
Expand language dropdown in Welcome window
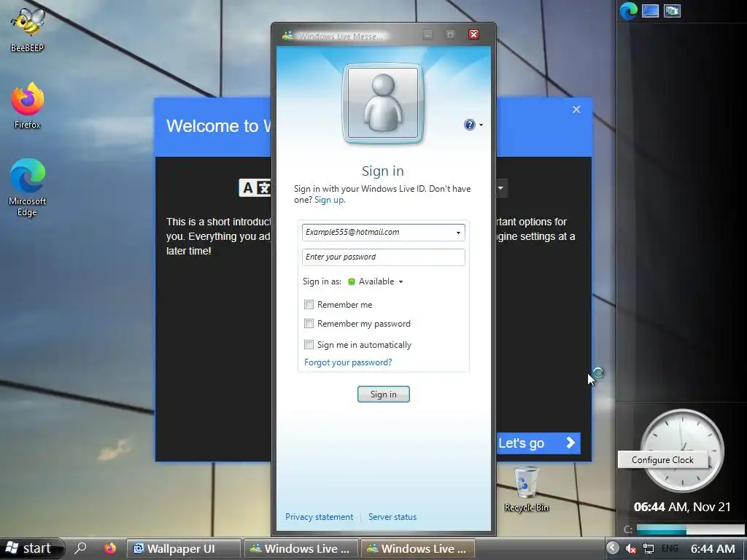pos(500,188)
